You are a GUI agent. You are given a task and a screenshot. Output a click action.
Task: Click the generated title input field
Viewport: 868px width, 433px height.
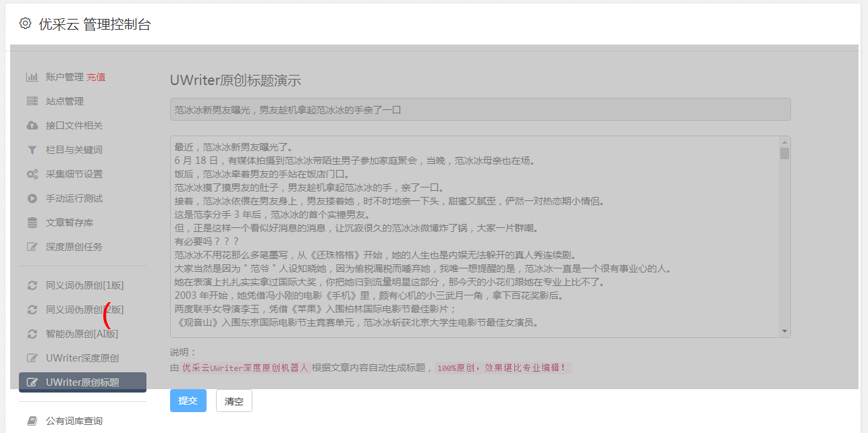(480, 109)
